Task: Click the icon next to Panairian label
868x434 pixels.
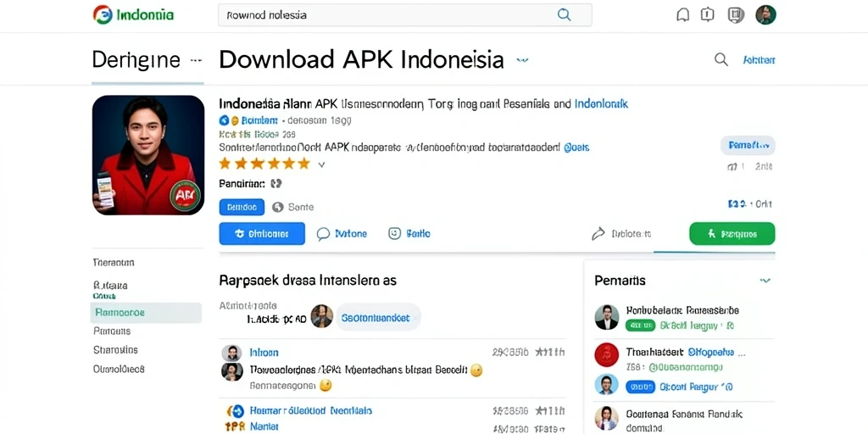Action: point(276,183)
